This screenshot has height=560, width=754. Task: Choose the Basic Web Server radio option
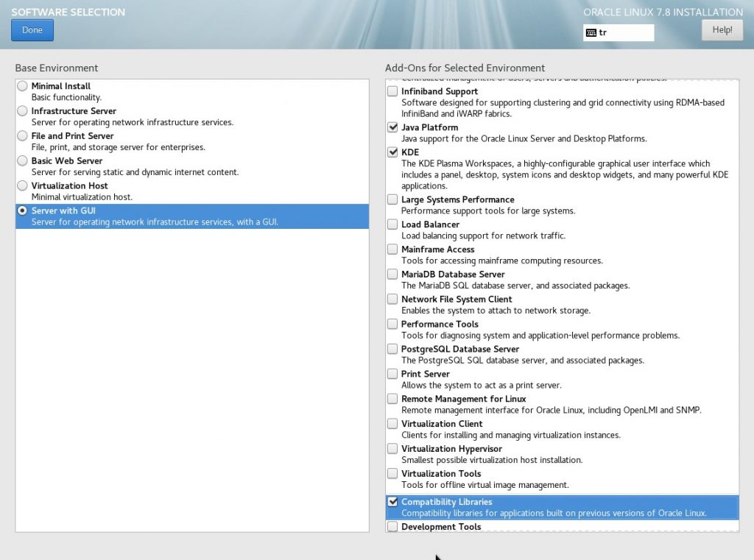[22, 161]
